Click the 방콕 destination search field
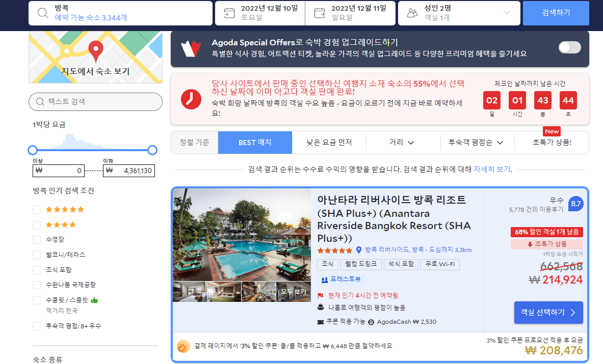603x364 pixels. pyautogui.click(x=120, y=13)
